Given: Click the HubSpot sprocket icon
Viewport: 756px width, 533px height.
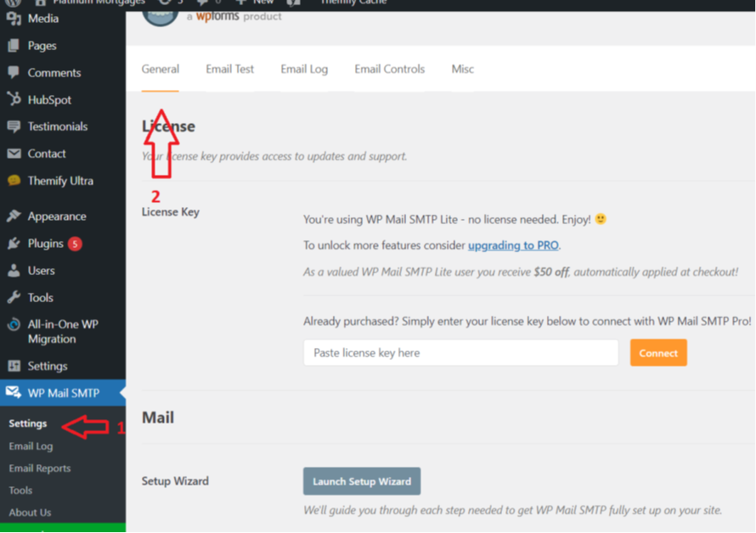Looking at the screenshot, I should pos(14,99).
